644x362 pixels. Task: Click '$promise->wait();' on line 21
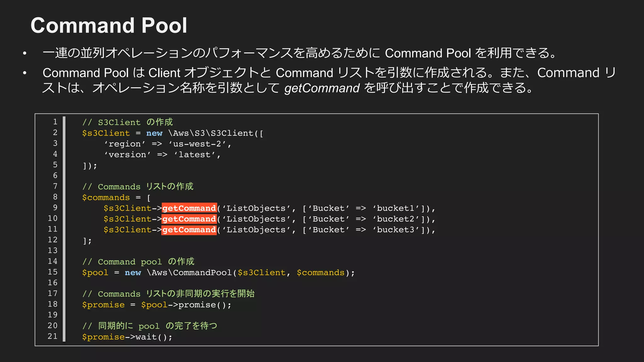tap(127, 337)
